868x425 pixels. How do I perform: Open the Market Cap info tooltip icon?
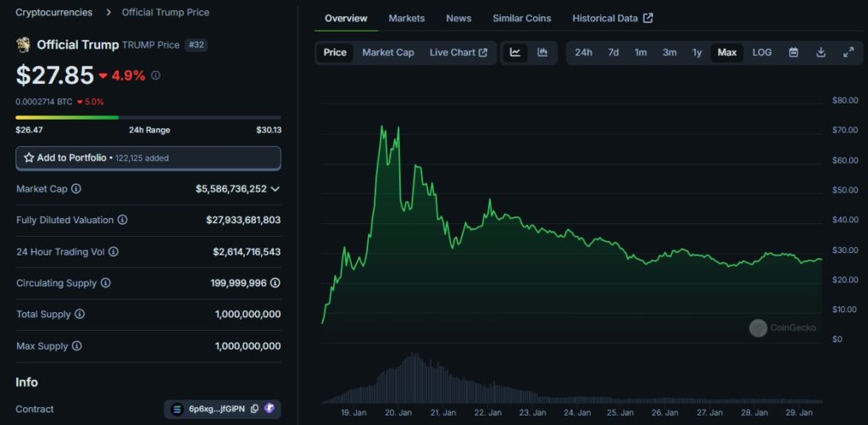click(75, 188)
